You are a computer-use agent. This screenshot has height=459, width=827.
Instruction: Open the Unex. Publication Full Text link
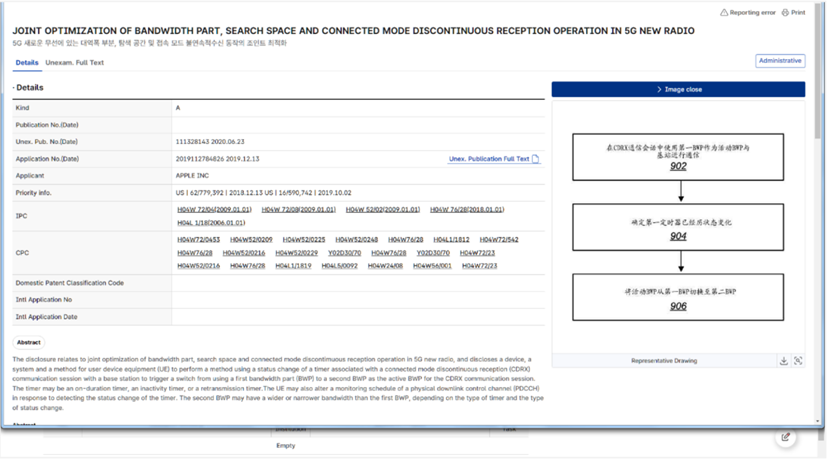(x=488, y=159)
